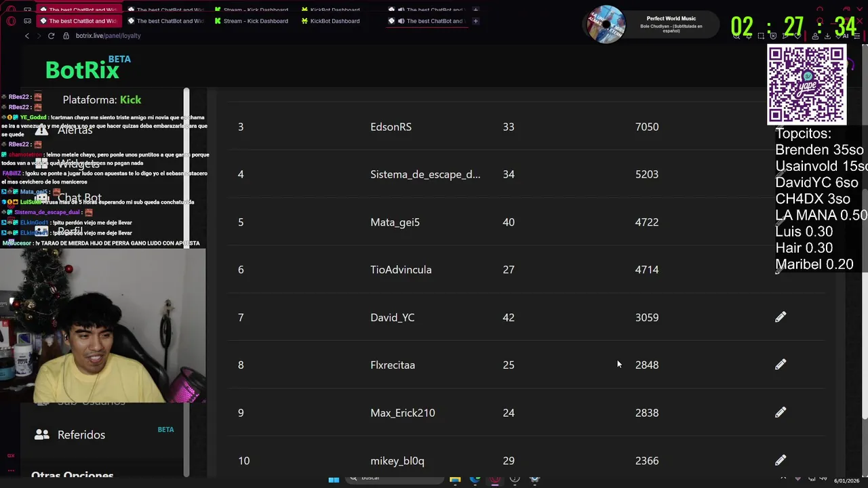Open a new browser tab
Screen dimensions: 868x488
click(475, 21)
